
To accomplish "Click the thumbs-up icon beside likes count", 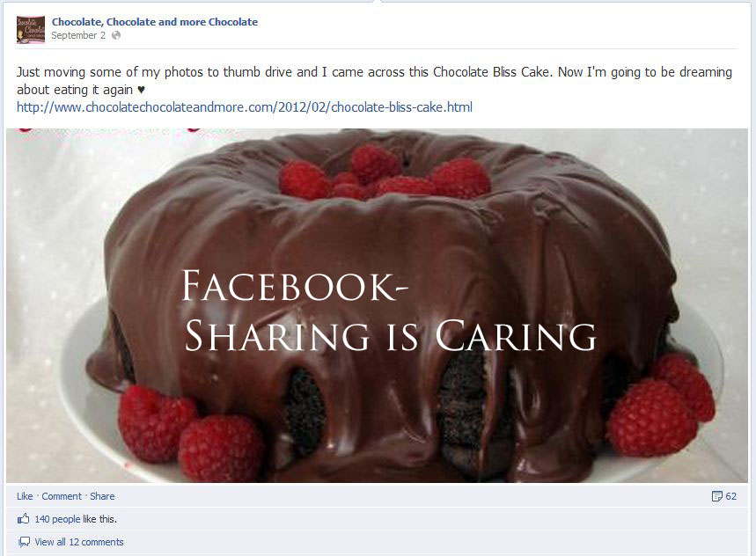I will point(23,519).
